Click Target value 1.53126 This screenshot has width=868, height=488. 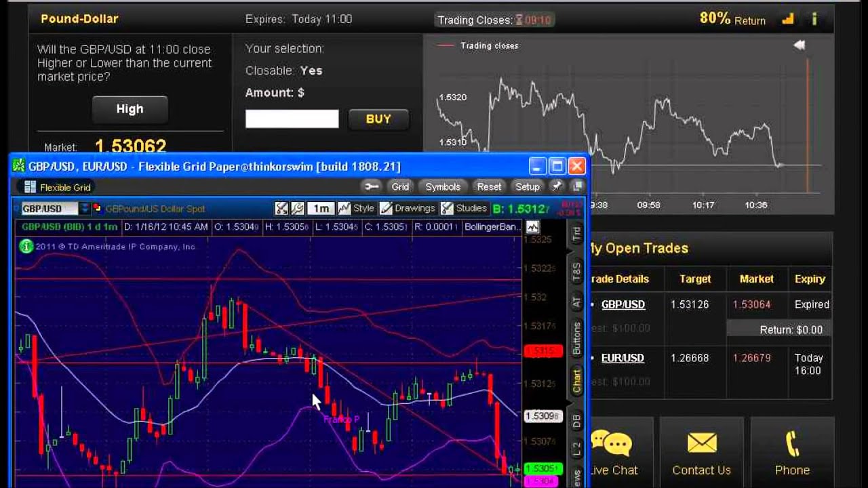tap(690, 304)
